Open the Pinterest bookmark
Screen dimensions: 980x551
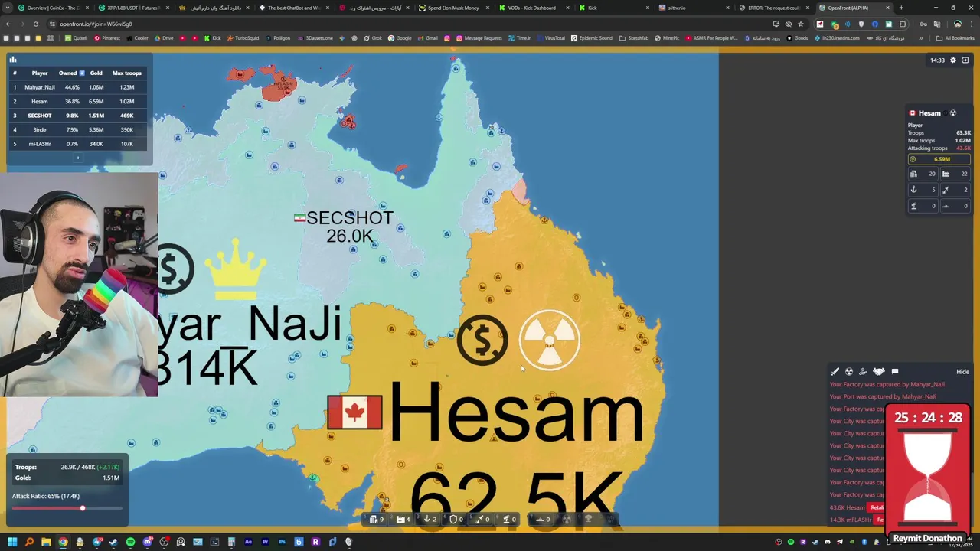tap(107, 38)
